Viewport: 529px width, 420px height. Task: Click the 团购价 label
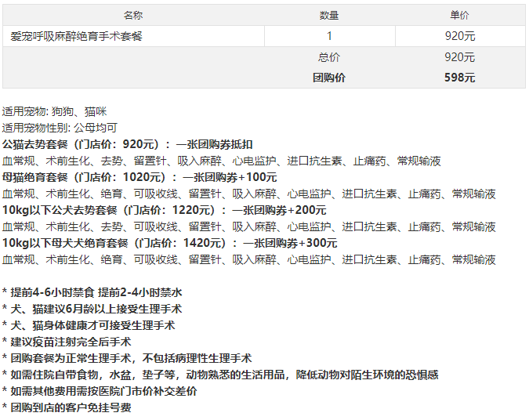click(329, 78)
